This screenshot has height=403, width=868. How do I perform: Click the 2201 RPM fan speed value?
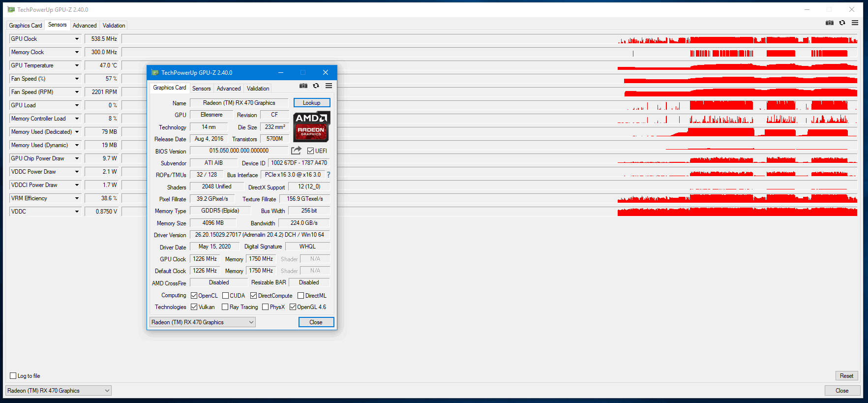102,92
